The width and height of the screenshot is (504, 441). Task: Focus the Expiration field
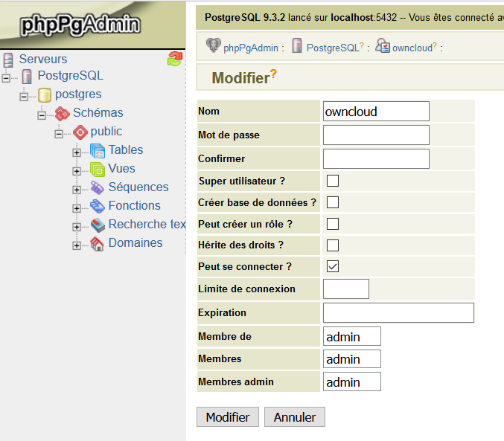point(398,312)
